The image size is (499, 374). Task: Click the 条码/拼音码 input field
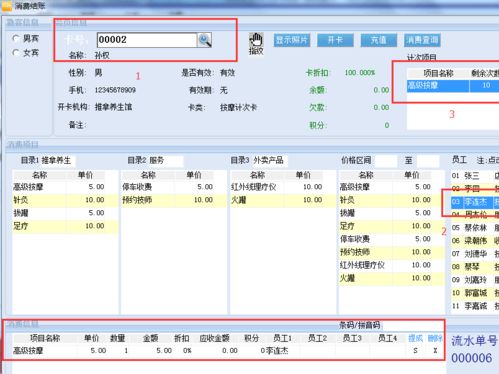coord(413,325)
